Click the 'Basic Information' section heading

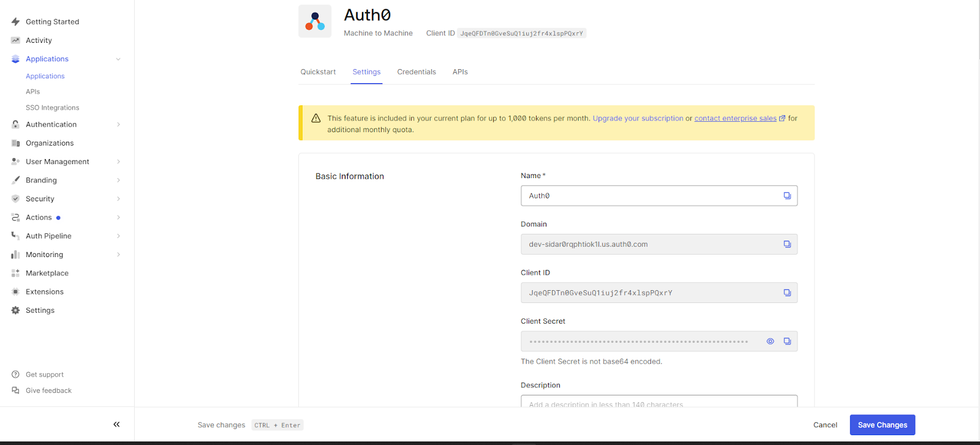(350, 176)
